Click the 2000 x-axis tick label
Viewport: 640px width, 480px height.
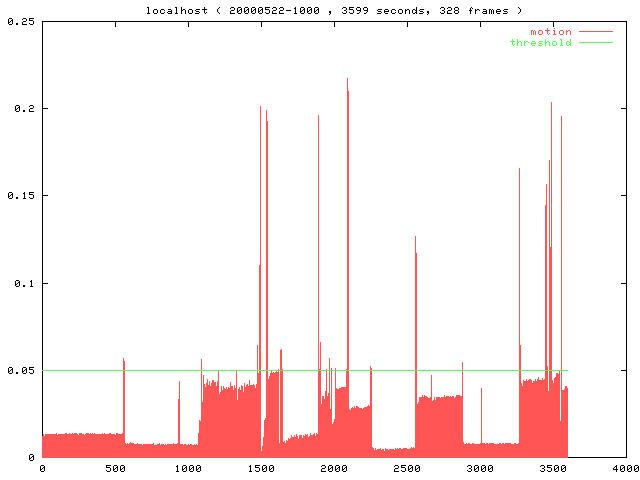pos(334,468)
